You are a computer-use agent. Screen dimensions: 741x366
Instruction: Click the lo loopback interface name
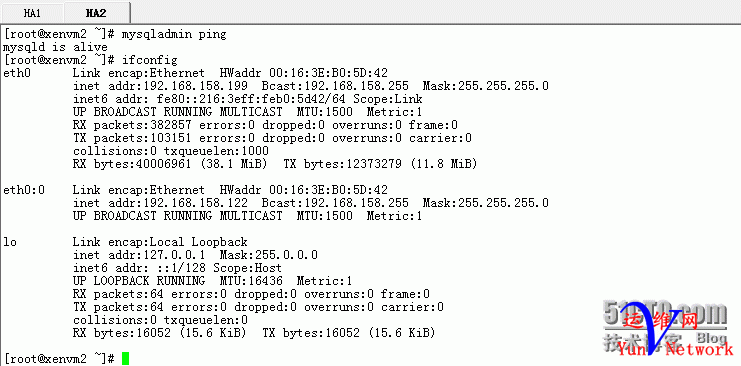click(10, 242)
